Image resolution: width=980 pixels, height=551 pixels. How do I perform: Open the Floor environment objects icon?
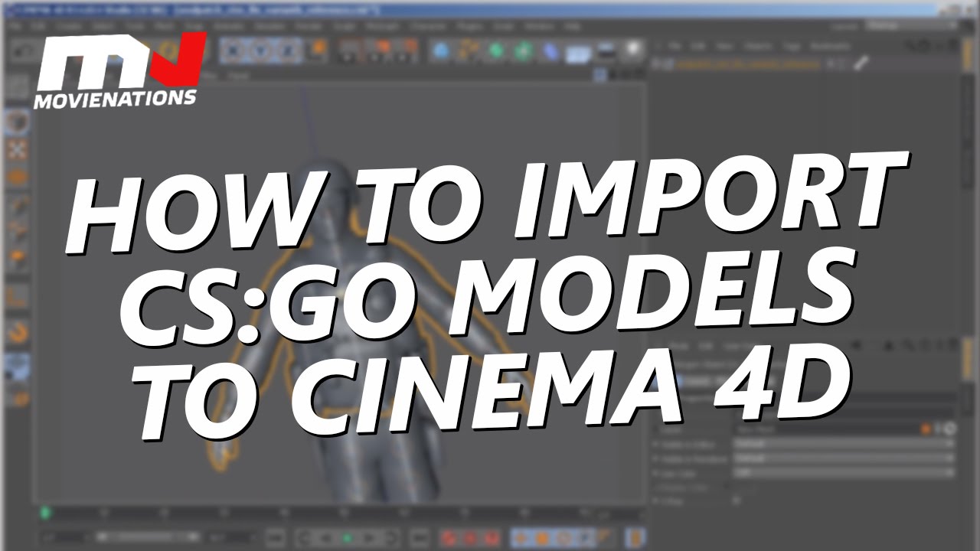578,51
